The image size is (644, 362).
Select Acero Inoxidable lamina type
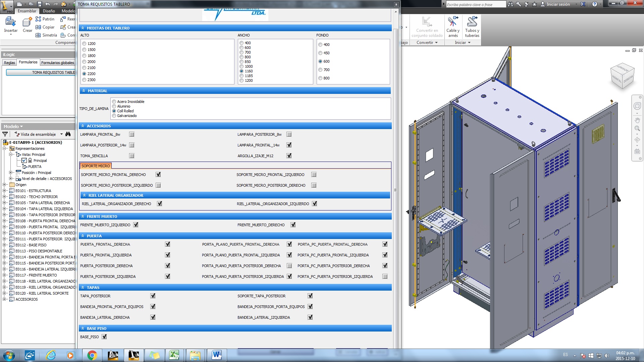point(114,102)
